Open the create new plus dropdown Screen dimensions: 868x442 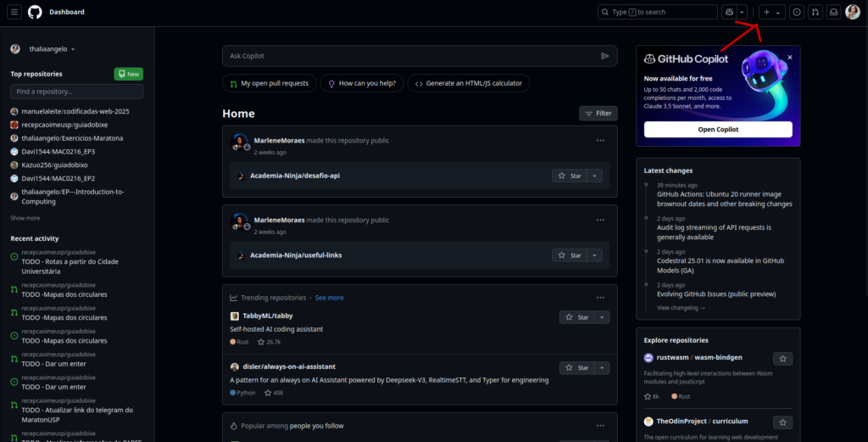coord(771,12)
